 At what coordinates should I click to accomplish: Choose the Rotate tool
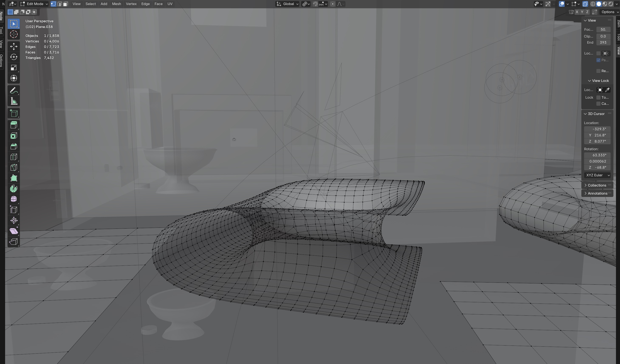point(14,57)
